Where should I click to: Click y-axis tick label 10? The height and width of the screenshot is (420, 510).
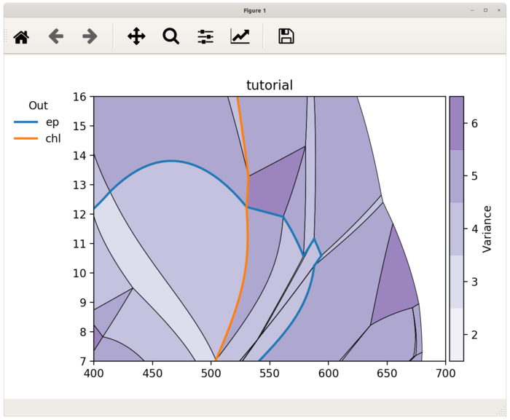79,273
